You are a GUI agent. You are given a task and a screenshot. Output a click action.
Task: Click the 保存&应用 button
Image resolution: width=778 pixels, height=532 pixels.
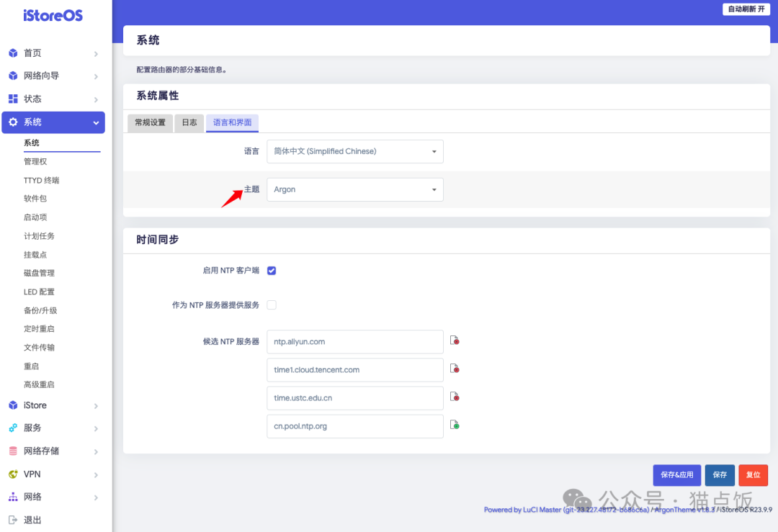pyautogui.click(x=676, y=475)
